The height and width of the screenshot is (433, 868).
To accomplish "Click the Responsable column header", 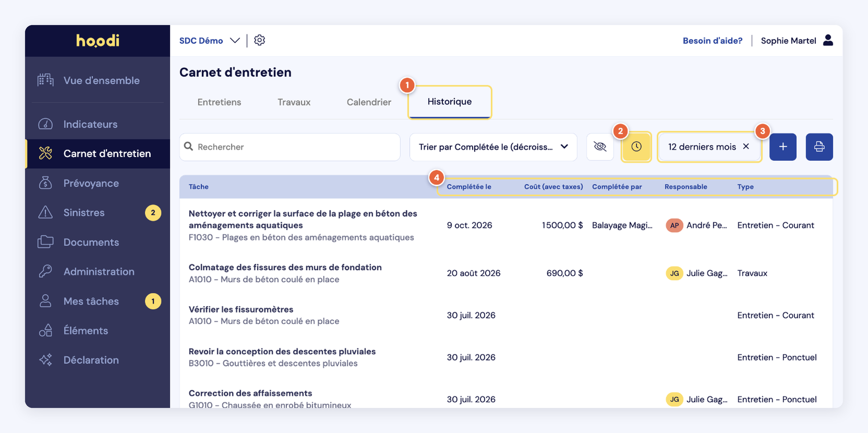I will tap(686, 187).
